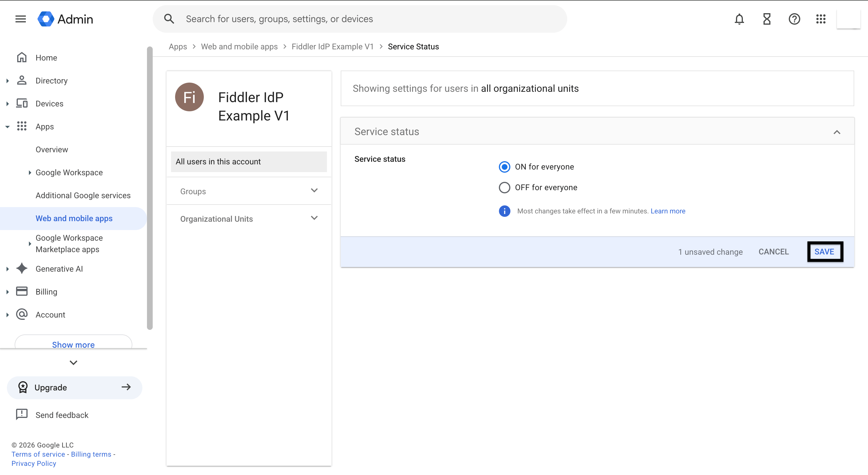Open Billing terms link
868x475 pixels.
91,454
